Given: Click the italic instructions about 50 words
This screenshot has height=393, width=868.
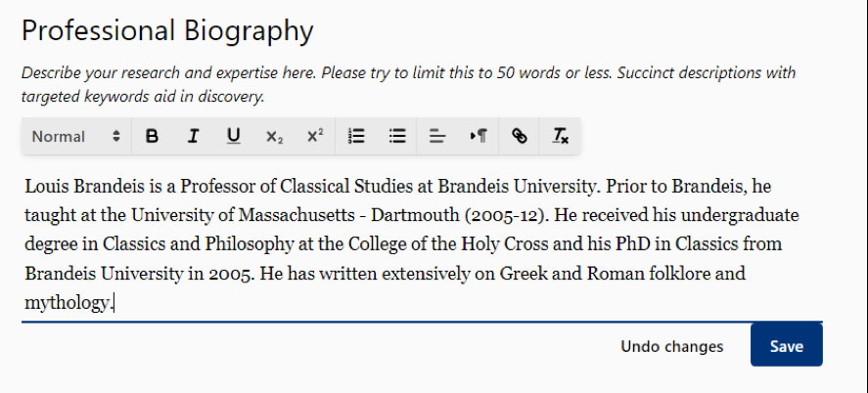Looking at the screenshot, I should 408,85.
